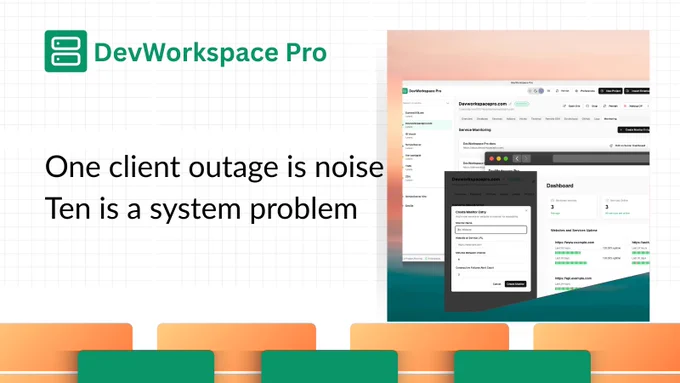
Task: Click the headline 'Ten is a system problem'
Action: point(201,208)
